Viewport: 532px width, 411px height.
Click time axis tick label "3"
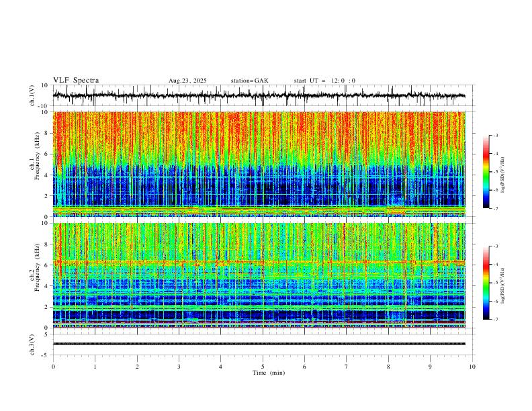pos(179,367)
